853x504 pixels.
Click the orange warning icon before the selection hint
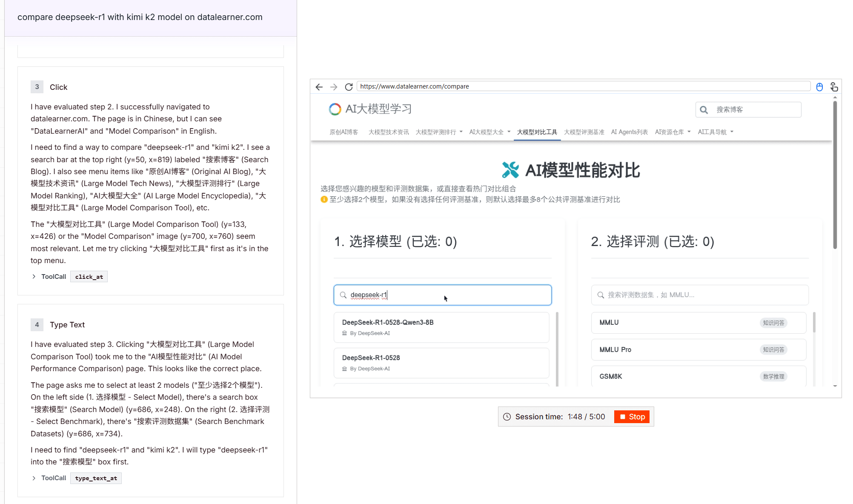pos(324,199)
